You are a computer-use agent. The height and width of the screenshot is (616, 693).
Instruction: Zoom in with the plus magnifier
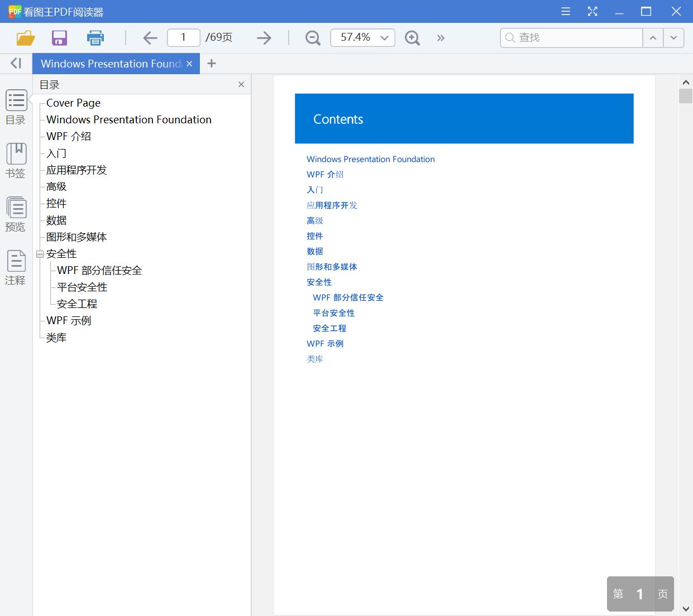pyautogui.click(x=412, y=38)
